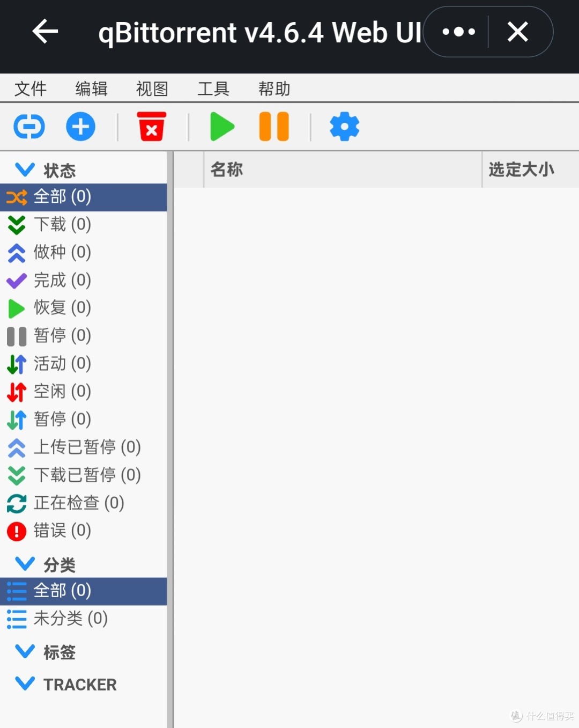This screenshot has height=728, width=579.
Task: Click the red arrows 空闲 icon
Action: click(17, 392)
